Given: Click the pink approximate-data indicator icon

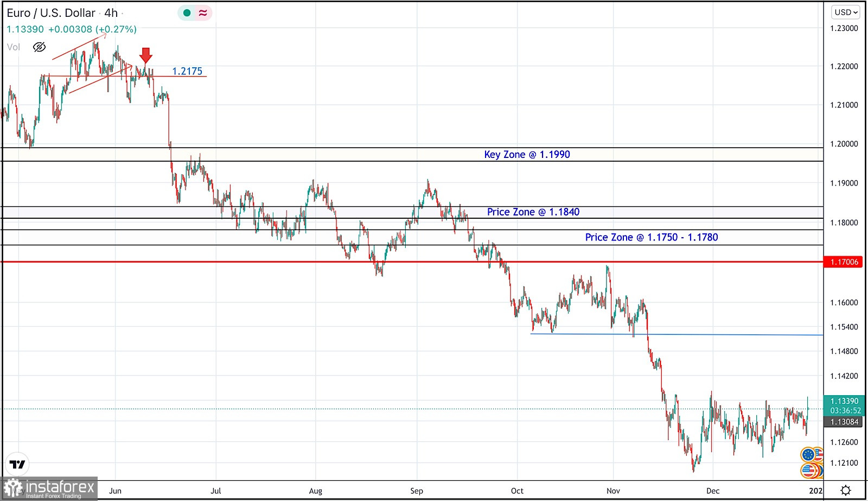Looking at the screenshot, I should tap(203, 12).
